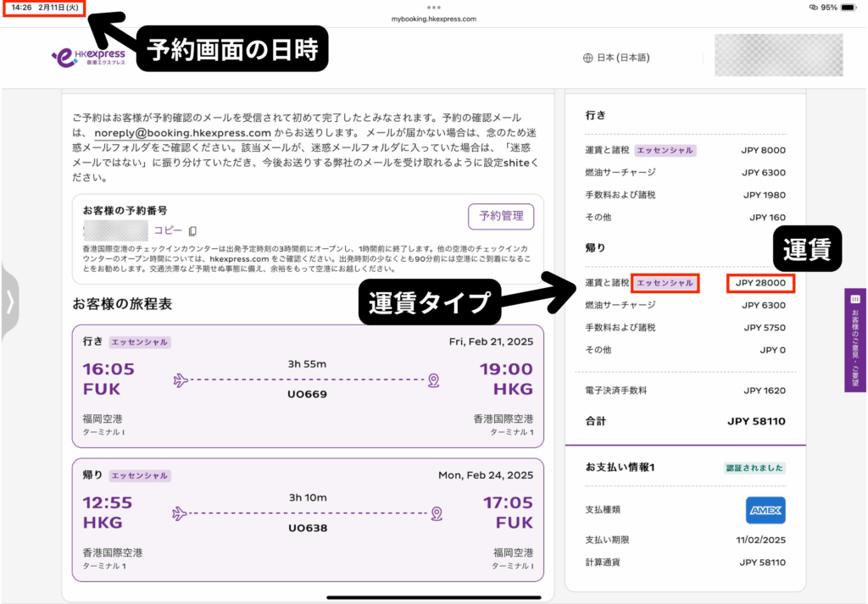Click the noreply@booking.hkexpress.com email link
The image size is (868, 604).
pyautogui.click(x=182, y=133)
